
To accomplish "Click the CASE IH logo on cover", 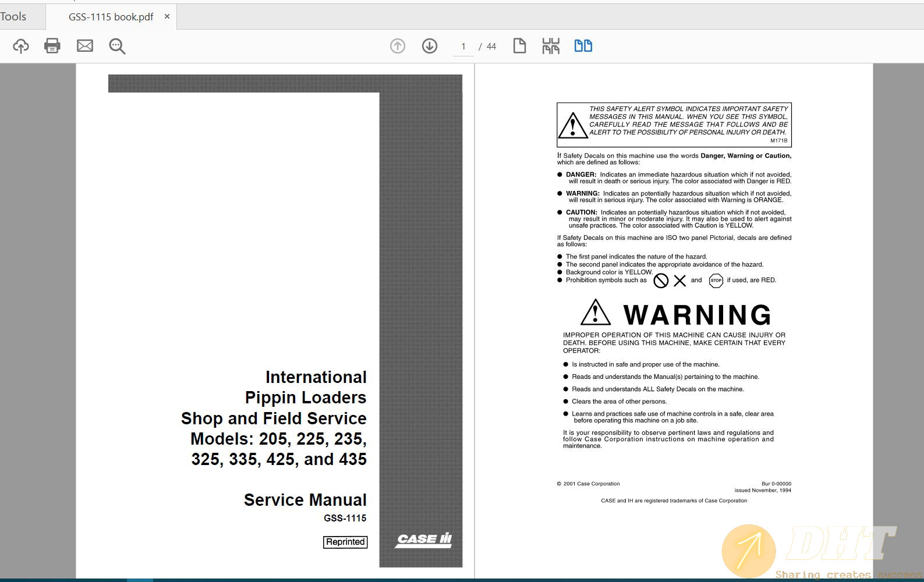I will click(424, 540).
